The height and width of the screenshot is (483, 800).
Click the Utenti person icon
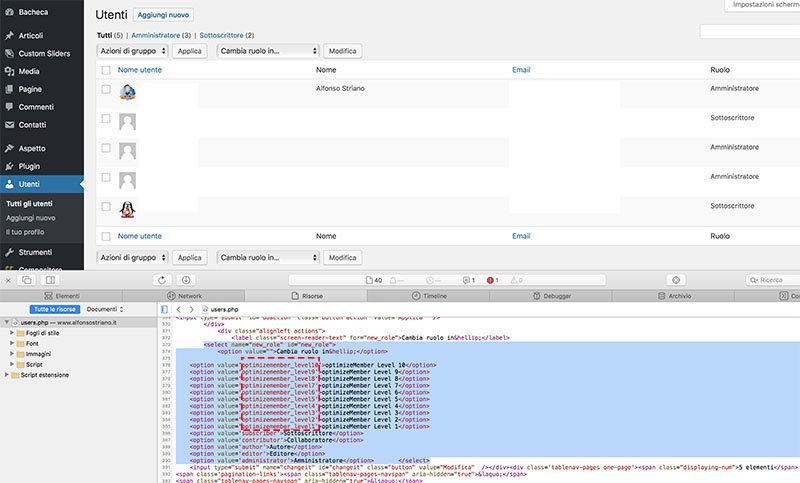[9, 184]
